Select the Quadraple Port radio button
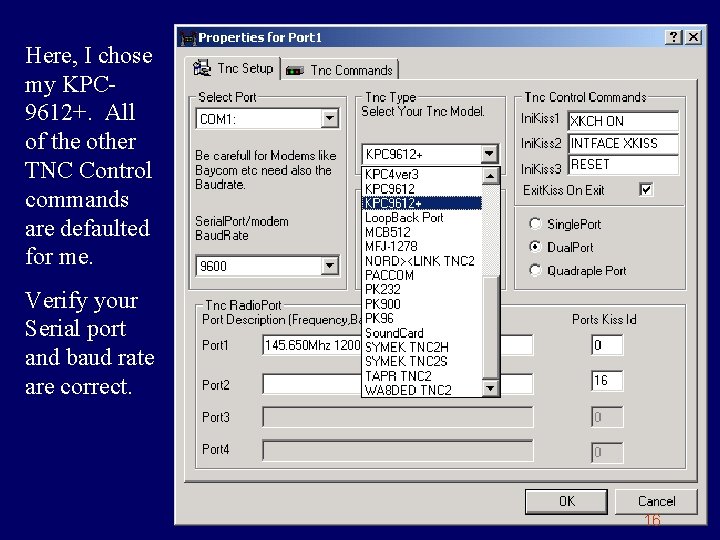720x540 pixels. (x=535, y=270)
